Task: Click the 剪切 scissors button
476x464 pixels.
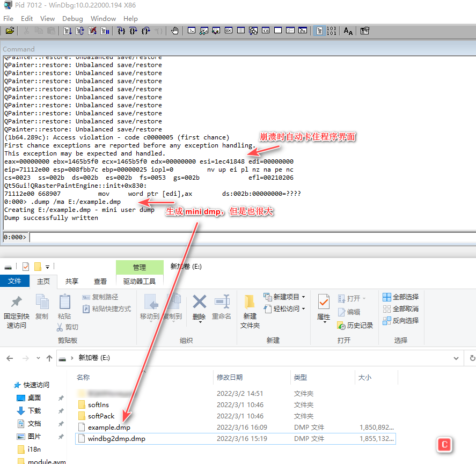Action: pos(68,327)
